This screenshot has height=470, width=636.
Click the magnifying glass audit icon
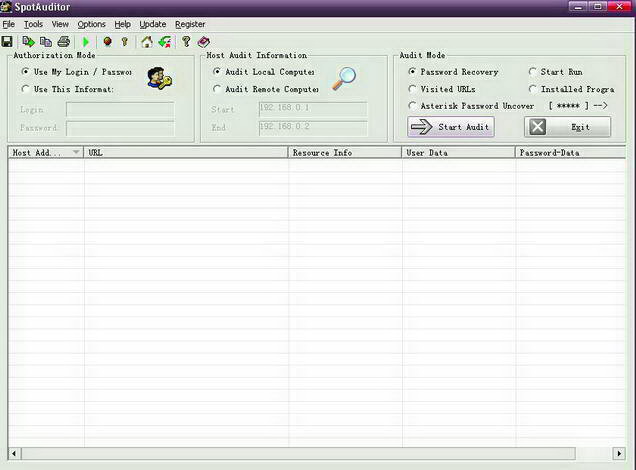tap(344, 78)
